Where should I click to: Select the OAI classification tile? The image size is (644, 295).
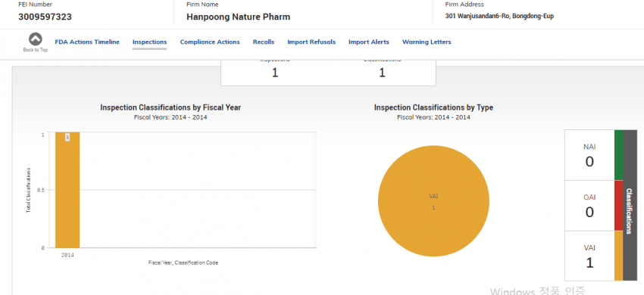589,206
